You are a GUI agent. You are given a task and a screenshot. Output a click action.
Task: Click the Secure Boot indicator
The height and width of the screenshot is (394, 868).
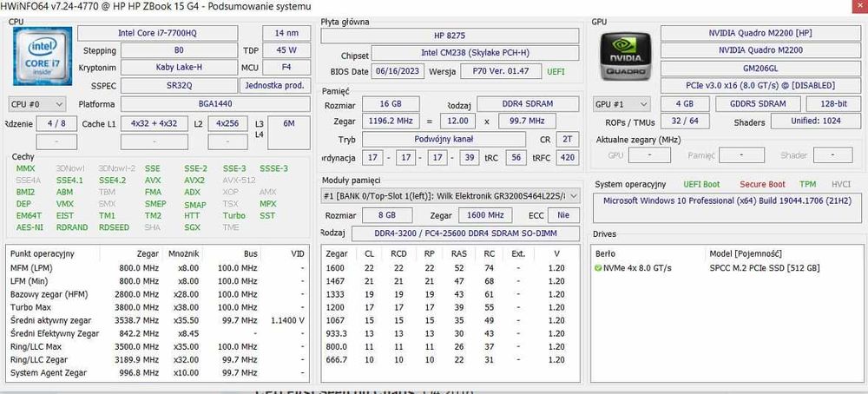point(762,184)
